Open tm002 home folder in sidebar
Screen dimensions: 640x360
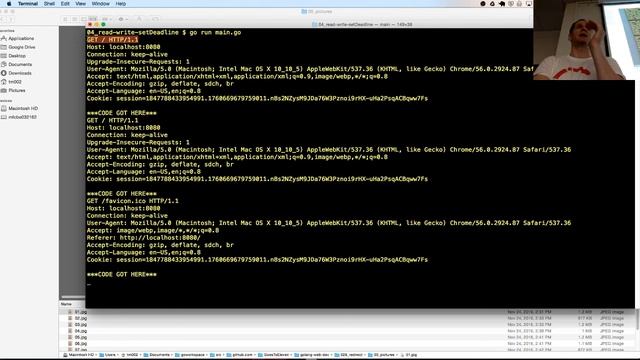pyautogui.click(x=15, y=82)
